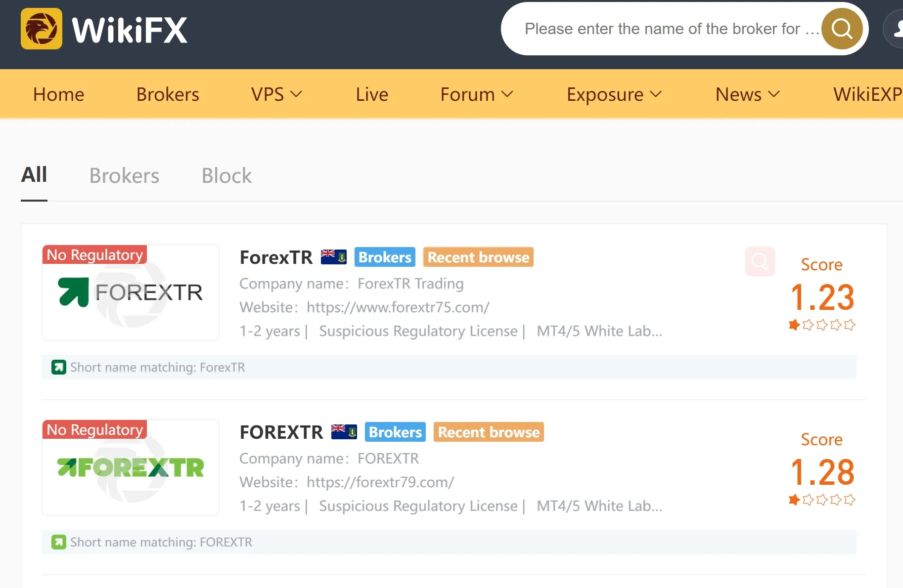903x588 pixels.
Task: Click the star rating under score 1.28
Action: [822, 500]
